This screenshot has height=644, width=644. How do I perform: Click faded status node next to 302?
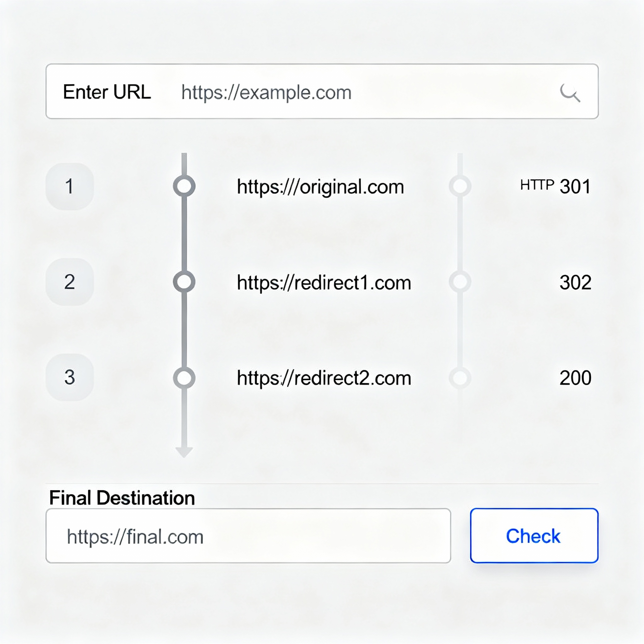coord(460,282)
